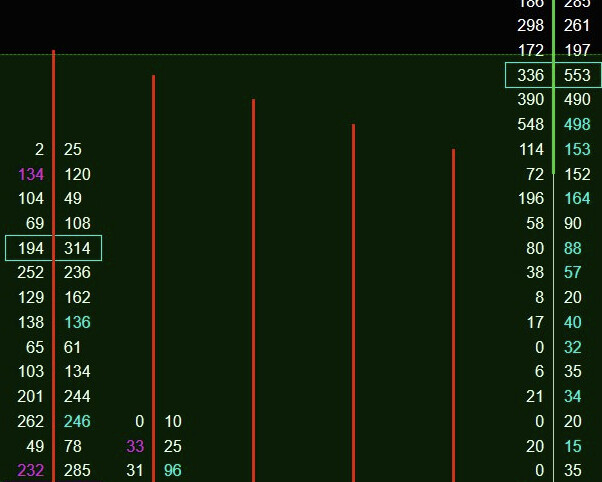Select the purple 232 bid volume value
This screenshot has width=602, height=482.
(31, 470)
